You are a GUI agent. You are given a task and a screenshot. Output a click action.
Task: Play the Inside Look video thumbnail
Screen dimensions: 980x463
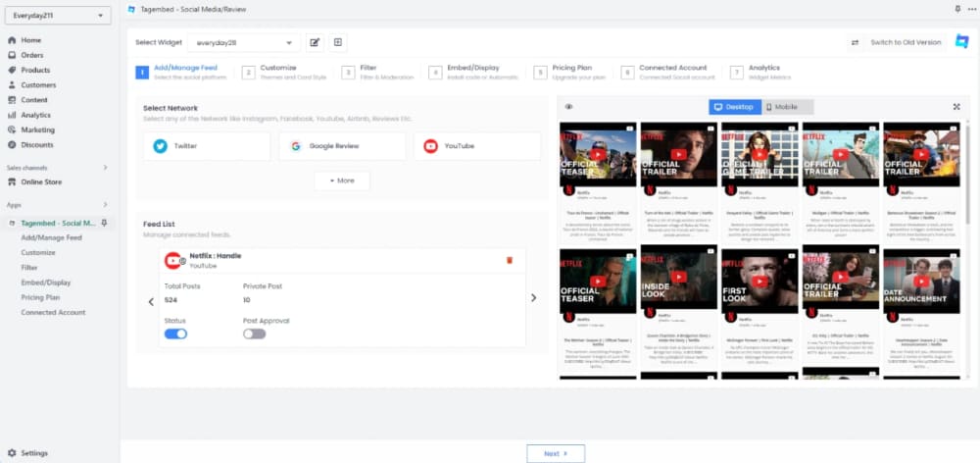[679, 278]
